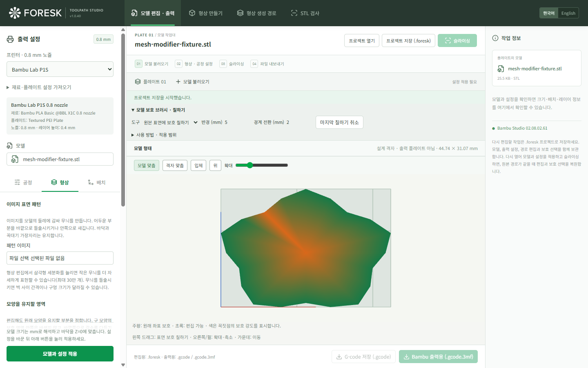Open the 도구 brush tool dropdown

point(171,122)
